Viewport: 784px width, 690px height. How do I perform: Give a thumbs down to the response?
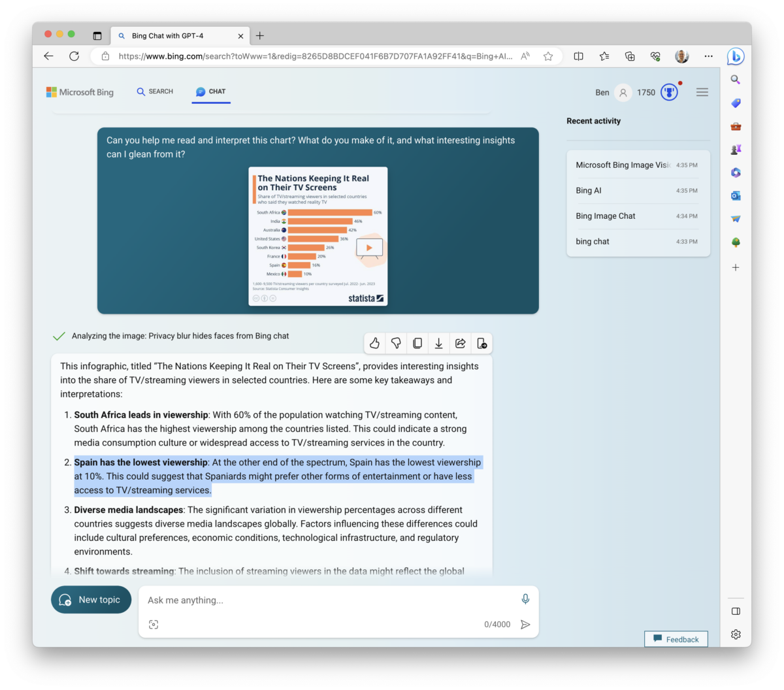[396, 343]
